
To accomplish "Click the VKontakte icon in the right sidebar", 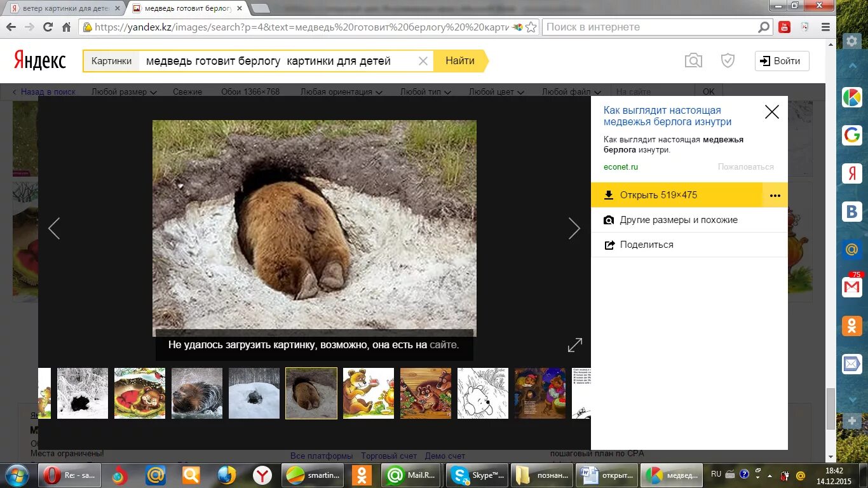I will click(851, 211).
